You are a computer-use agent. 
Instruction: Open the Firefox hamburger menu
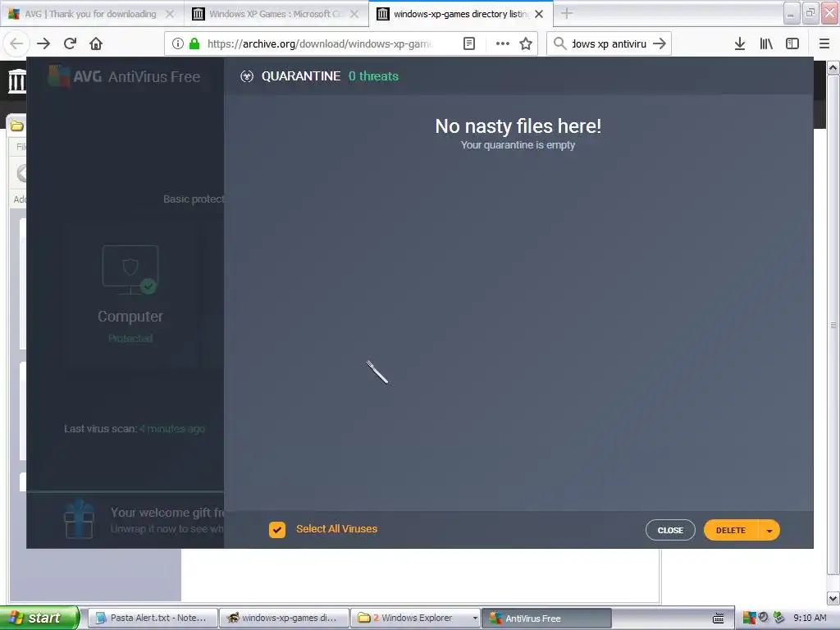824,43
